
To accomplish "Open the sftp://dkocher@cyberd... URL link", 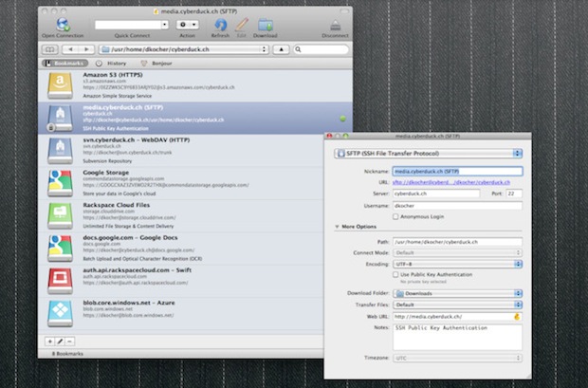I will (451, 182).
